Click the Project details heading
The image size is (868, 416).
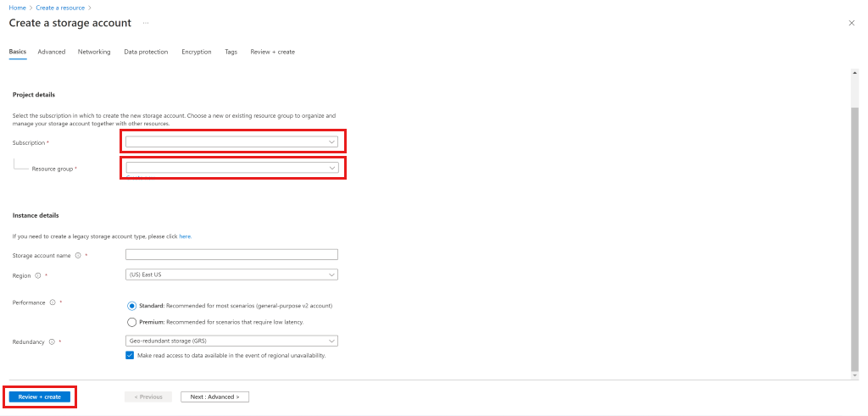point(34,95)
